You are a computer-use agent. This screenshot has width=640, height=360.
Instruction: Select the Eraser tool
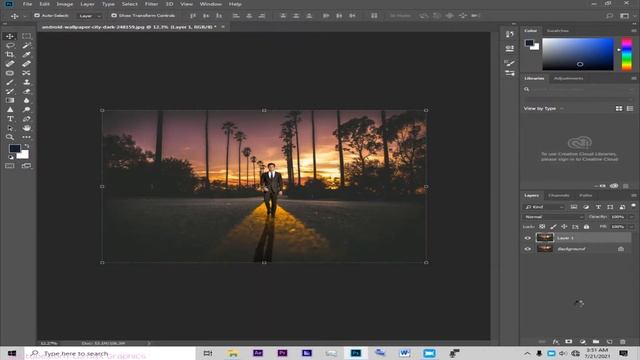[27, 91]
